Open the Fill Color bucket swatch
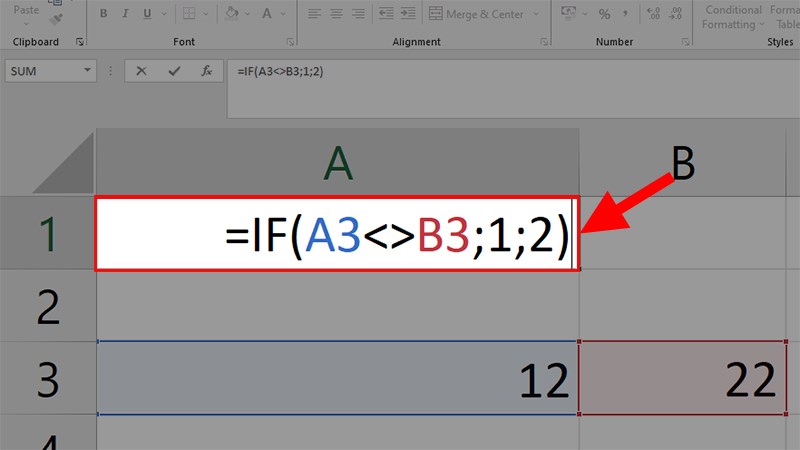Screen dimensions: 800x450 231,15
